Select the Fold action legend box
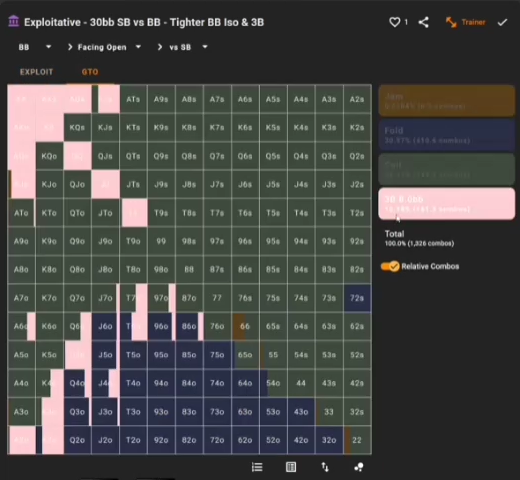This screenshot has height=480, width=520. 447,135
